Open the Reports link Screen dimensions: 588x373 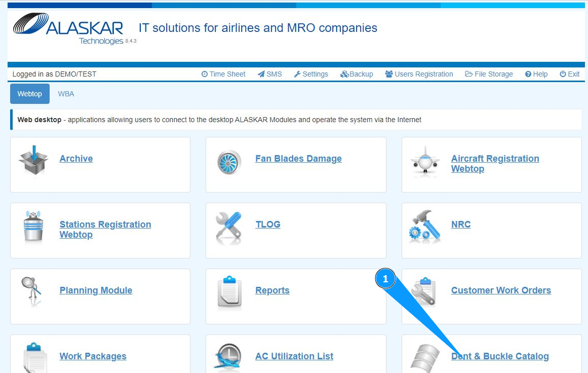[x=272, y=290]
